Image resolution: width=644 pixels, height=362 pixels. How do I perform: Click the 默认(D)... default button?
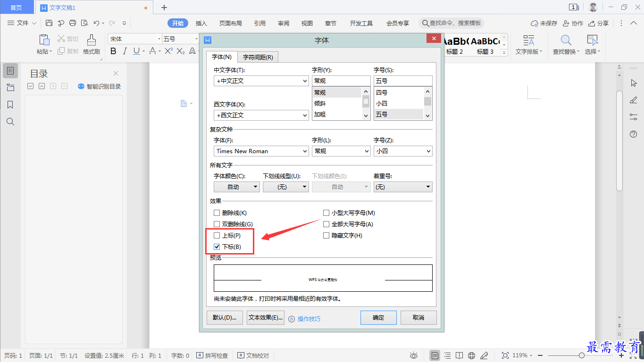[225, 318]
